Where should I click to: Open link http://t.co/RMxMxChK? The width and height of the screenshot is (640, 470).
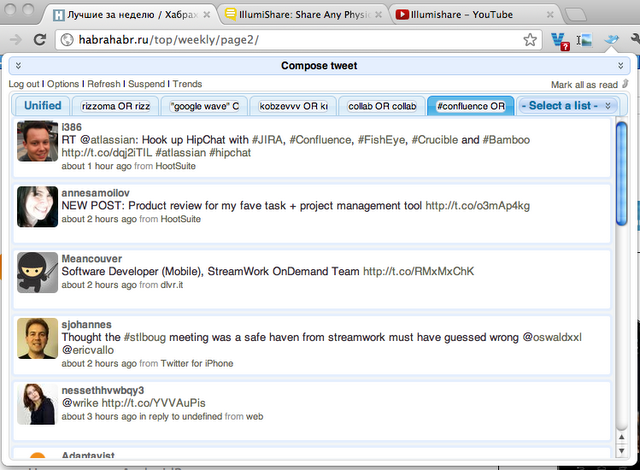point(419,271)
